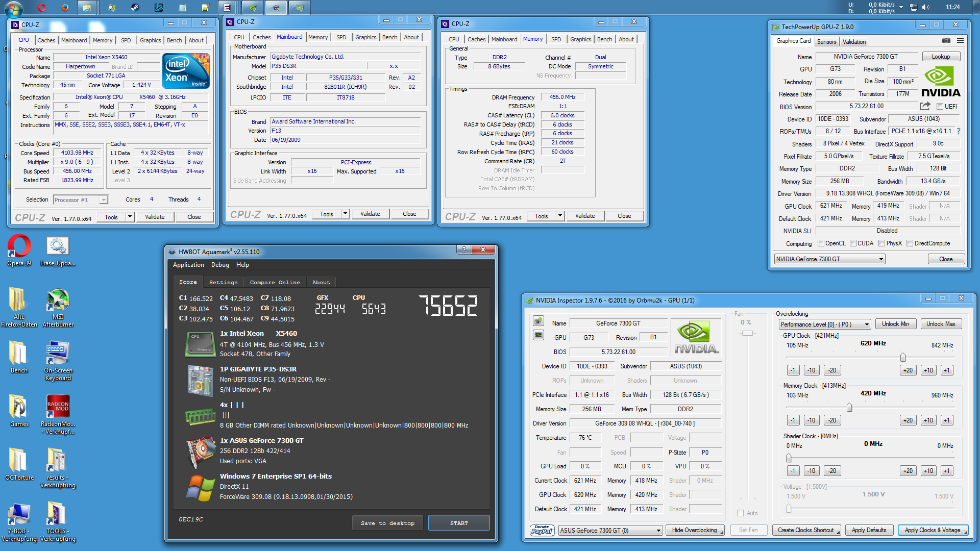
Task: Click Save to desktop button
Action: pyautogui.click(x=387, y=523)
